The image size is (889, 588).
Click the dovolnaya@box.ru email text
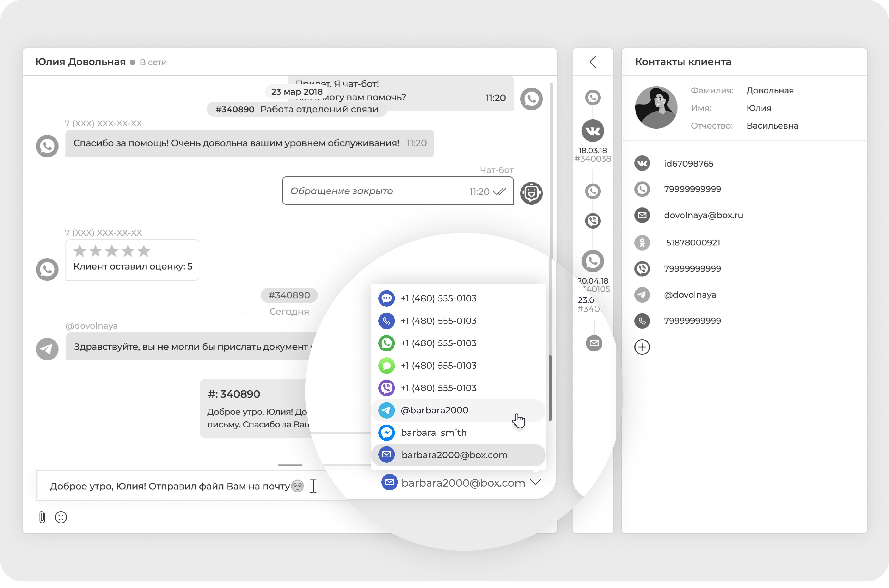(703, 215)
